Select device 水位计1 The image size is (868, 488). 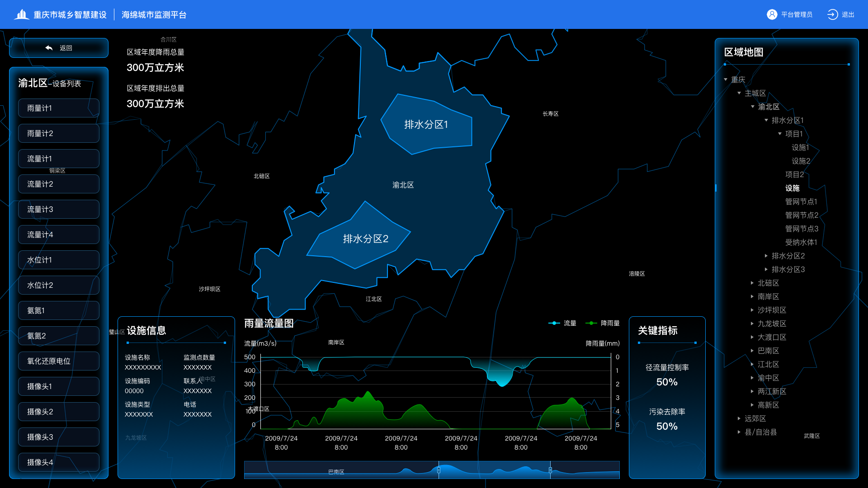59,260
